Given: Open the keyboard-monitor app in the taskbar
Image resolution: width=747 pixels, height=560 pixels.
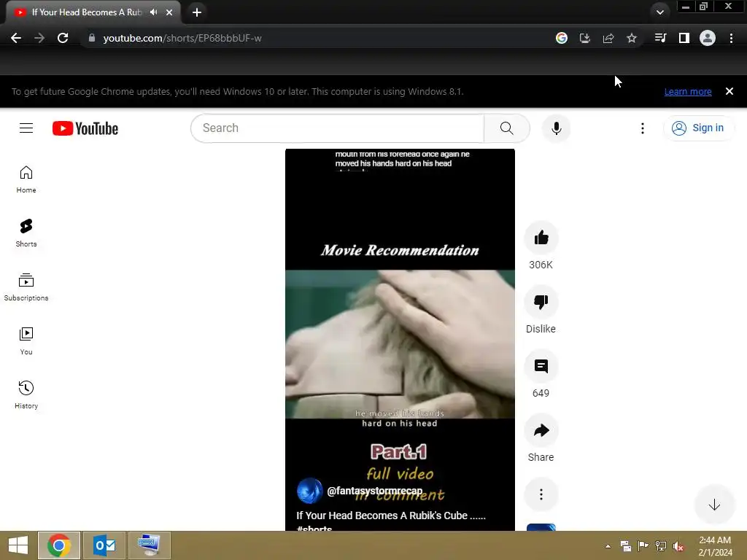Looking at the screenshot, I should tap(149, 545).
